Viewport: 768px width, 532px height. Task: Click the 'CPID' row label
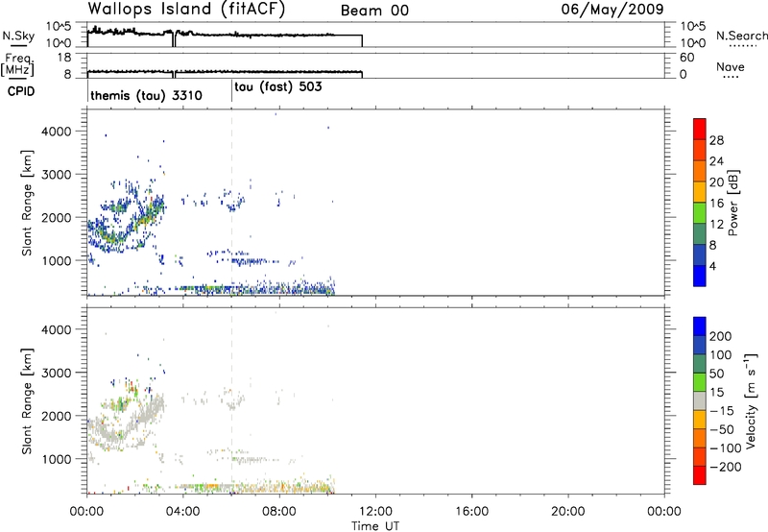[21, 91]
